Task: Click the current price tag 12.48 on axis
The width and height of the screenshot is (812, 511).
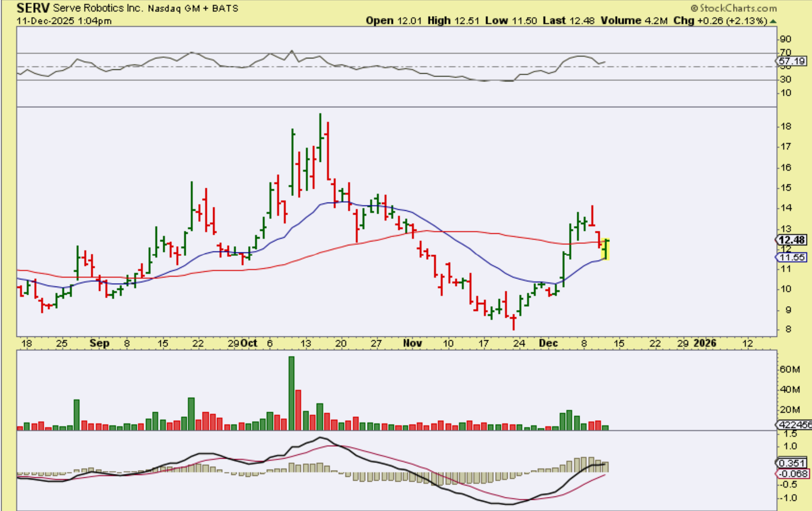Action: tap(792, 240)
